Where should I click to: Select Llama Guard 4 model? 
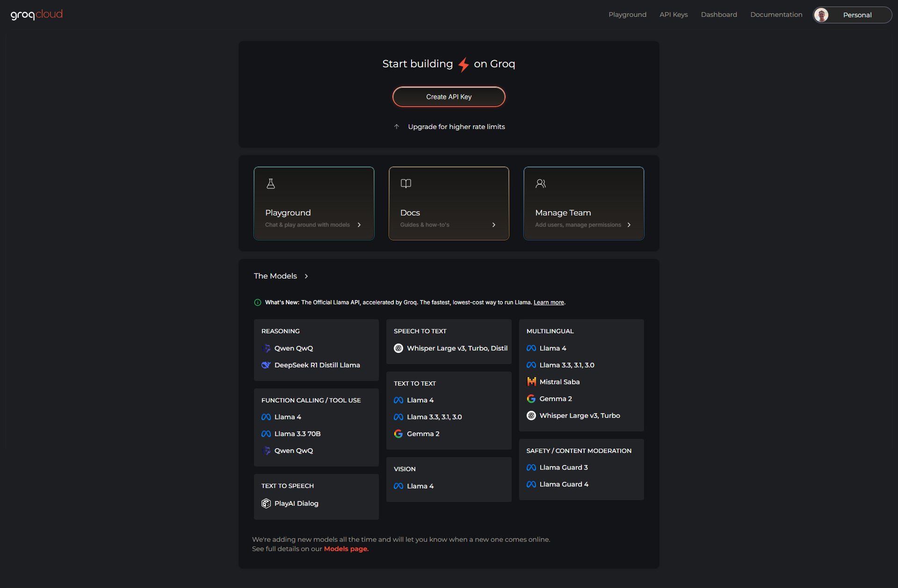564,484
